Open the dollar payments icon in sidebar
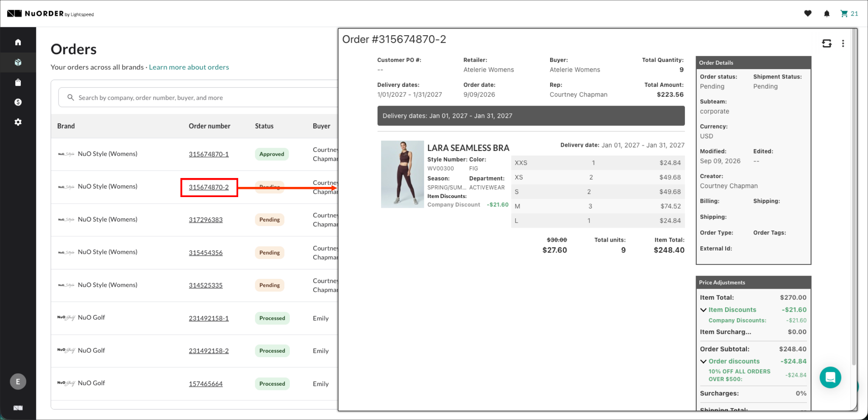Screen dimensions: 868x420 coord(18,102)
